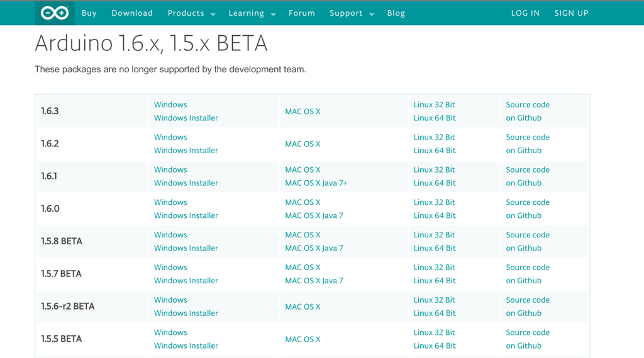Open on Github link for 1.6.1
This screenshot has width=644, height=358.
(x=524, y=183)
